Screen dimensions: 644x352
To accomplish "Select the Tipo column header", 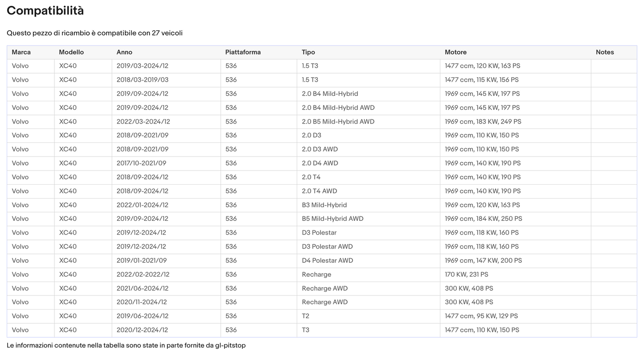I will [369, 52].
